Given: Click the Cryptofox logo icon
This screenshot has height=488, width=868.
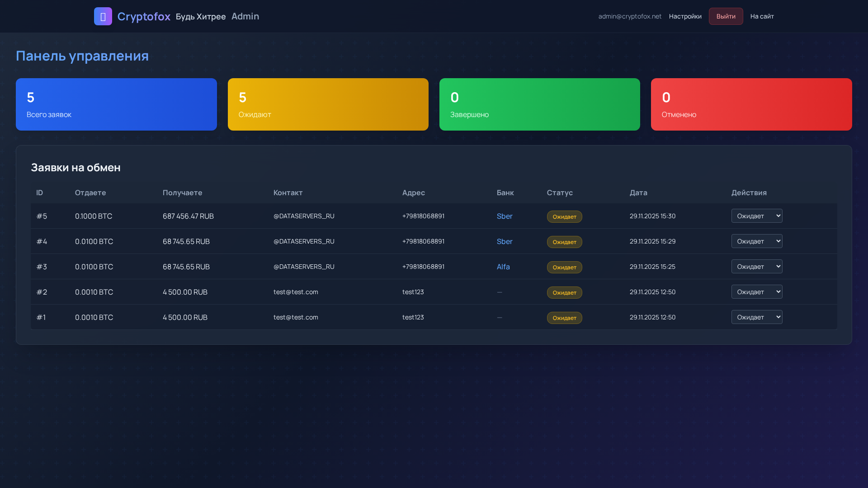Looking at the screenshot, I should tap(103, 16).
